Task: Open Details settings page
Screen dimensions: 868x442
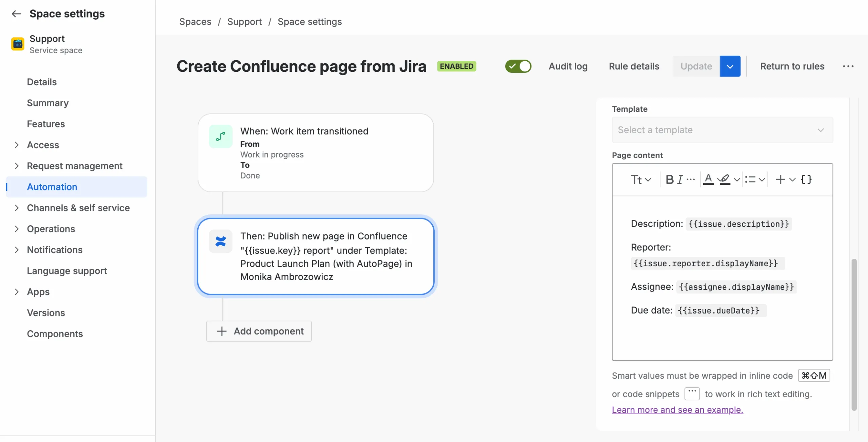Action: tap(42, 82)
